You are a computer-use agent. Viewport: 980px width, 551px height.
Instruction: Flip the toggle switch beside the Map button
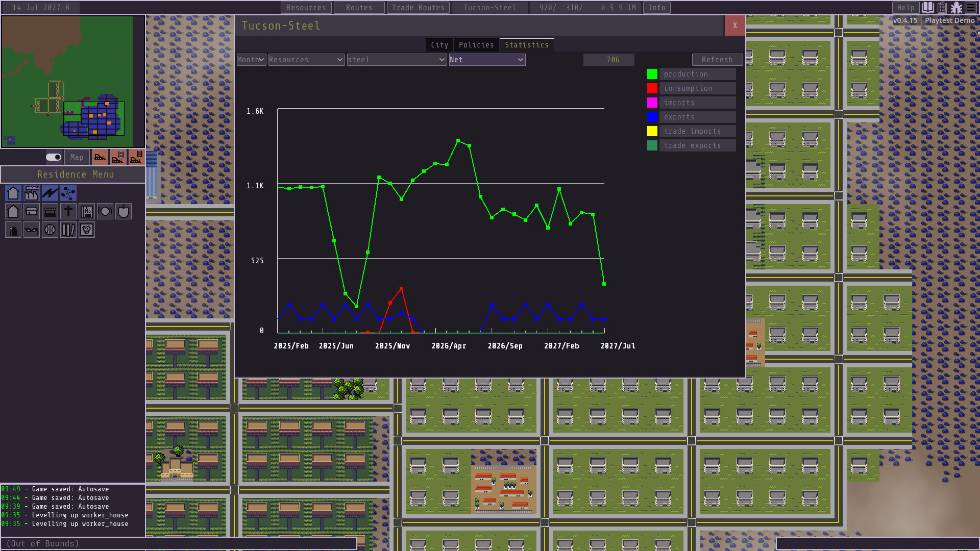point(53,157)
